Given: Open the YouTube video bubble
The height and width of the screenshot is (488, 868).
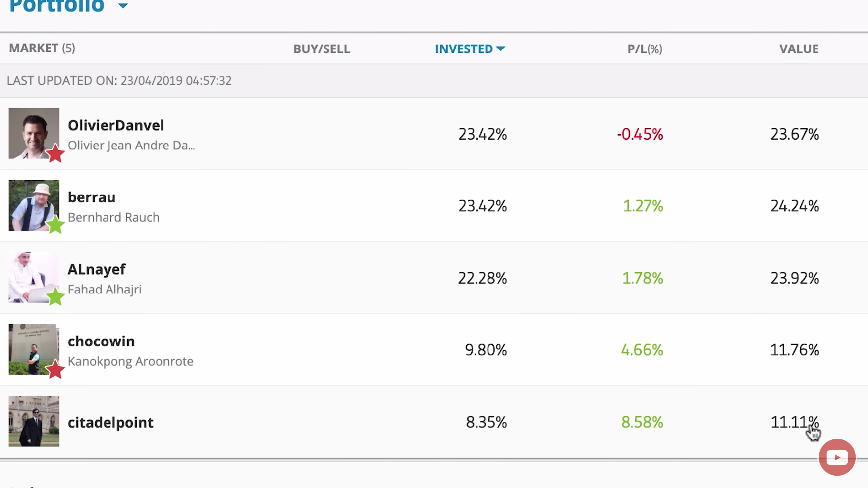Looking at the screenshot, I should click(x=837, y=457).
